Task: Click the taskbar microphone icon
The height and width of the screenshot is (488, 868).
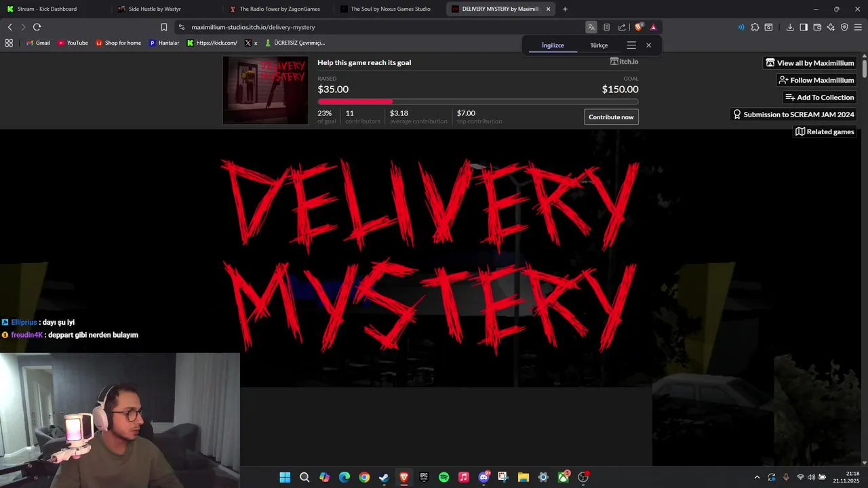Action: tap(786, 477)
